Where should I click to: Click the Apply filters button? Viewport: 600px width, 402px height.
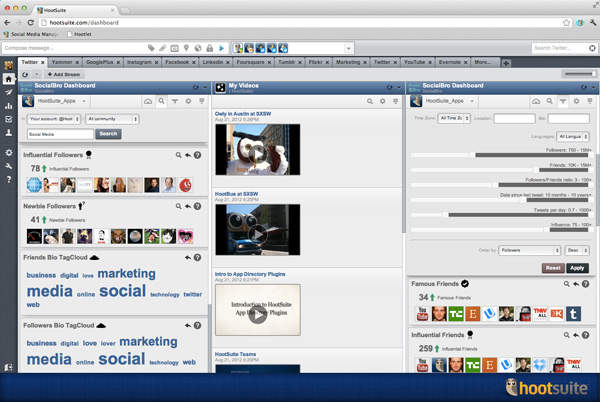pyautogui.click(x=577, y=268)
